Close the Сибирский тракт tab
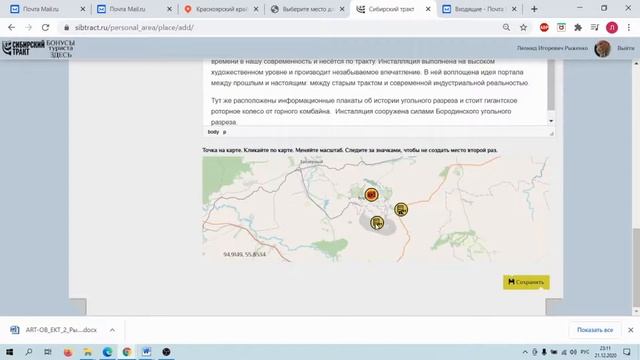 click(x=428, y=9)
